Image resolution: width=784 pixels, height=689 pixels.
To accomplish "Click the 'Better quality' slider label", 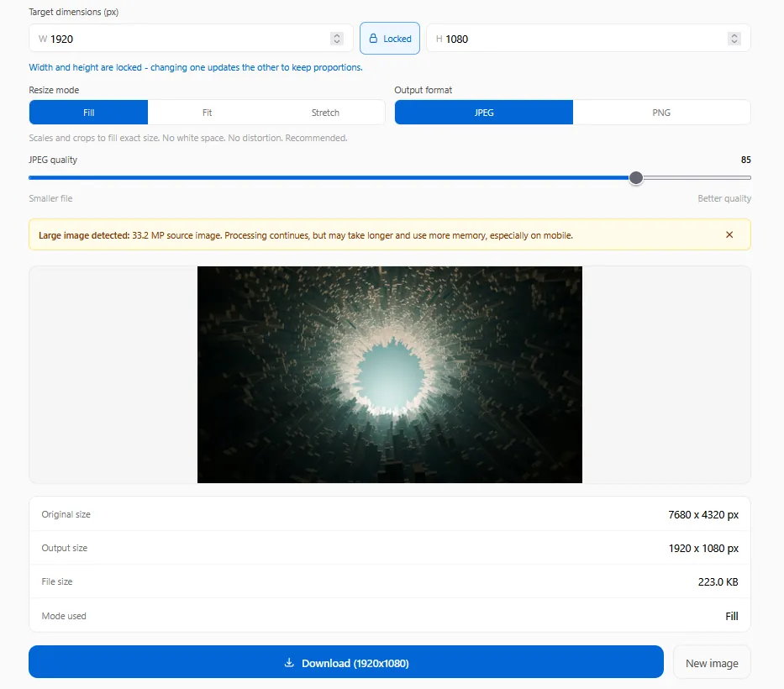I will 724,198.
